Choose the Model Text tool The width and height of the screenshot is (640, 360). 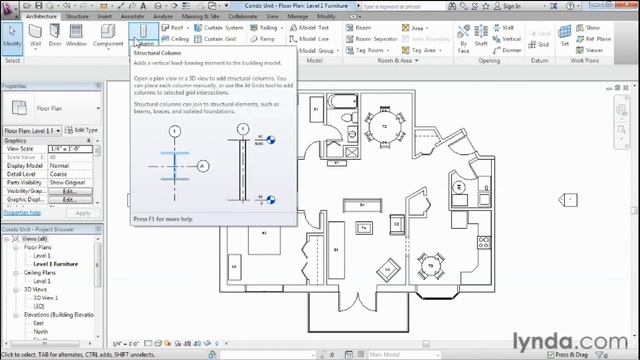coord(309,28)
